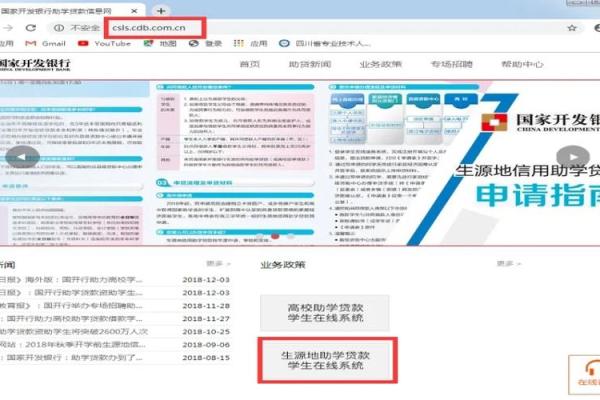Click the browser forward arrow
Screen dimensions: 600x400
tap(8, 28)
